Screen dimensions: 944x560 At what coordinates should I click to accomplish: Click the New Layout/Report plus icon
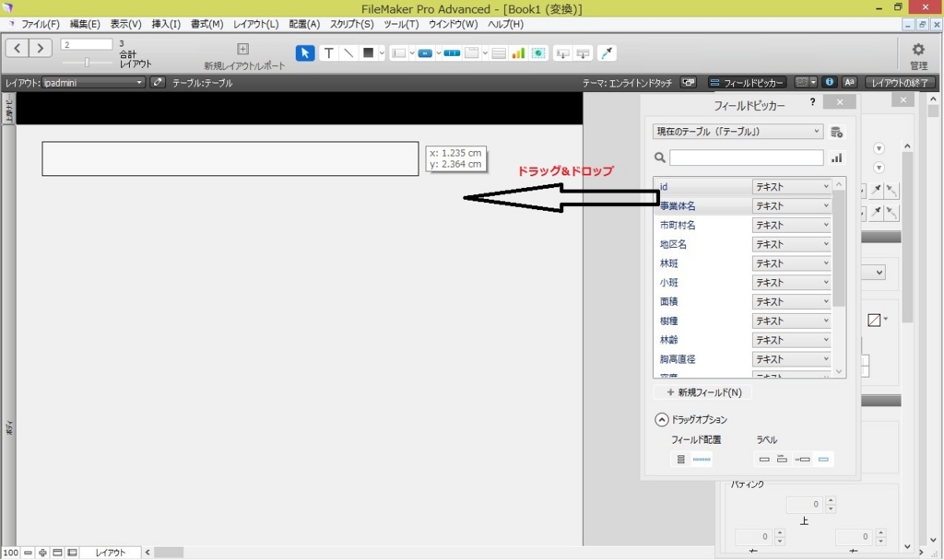tap(242, 49)
